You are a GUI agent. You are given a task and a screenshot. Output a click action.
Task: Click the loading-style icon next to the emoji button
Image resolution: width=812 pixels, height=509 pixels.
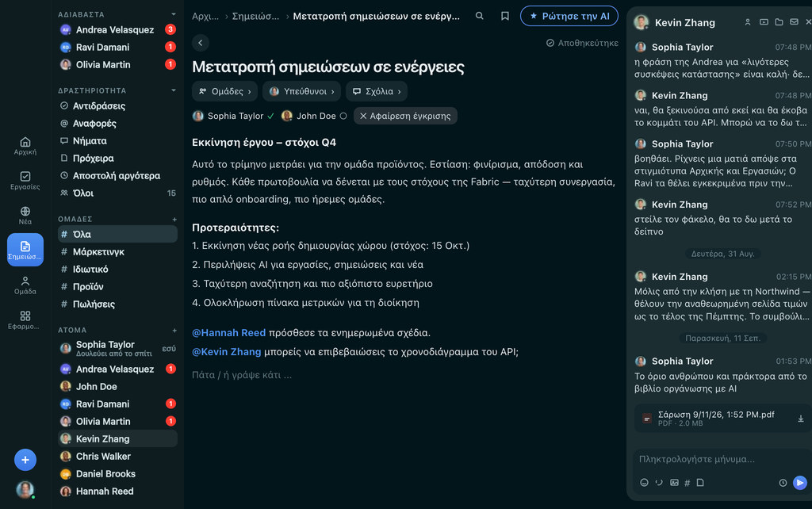pyautogui.click(x=659, y=483)
